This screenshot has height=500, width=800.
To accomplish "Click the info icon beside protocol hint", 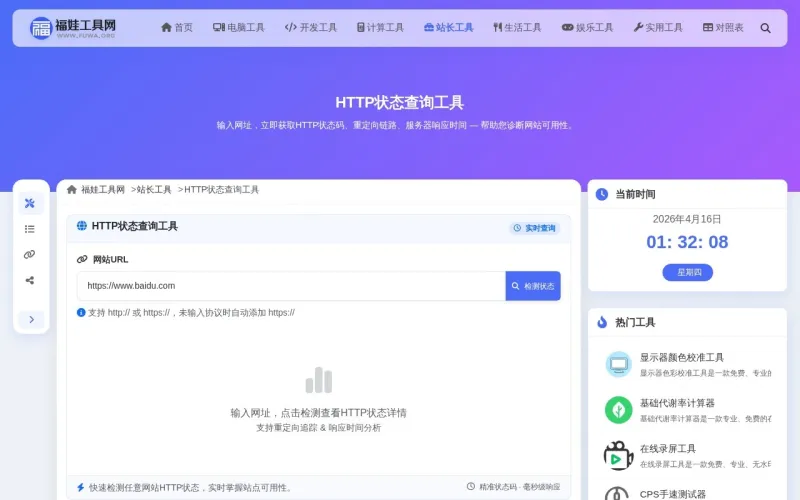I will (x=81, y=312).
